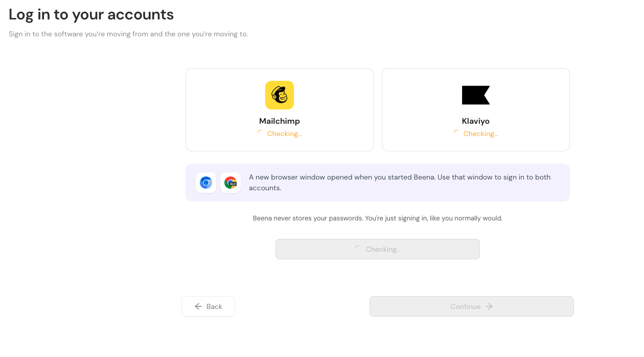
Task: Select the Klaviyo flag logo
Action: point(475,95)
